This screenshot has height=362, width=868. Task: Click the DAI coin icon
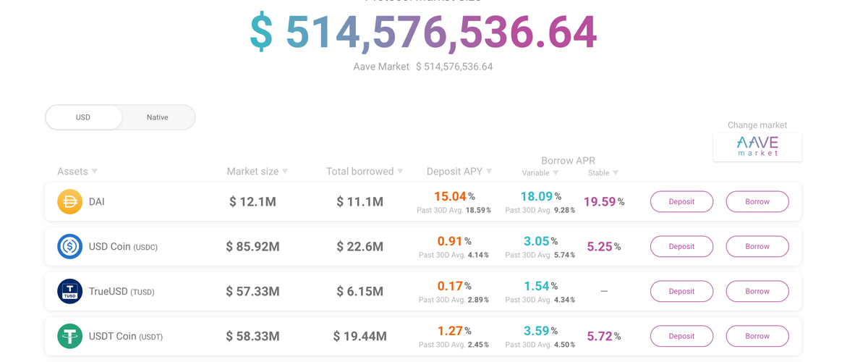click(x=70, y=201)
